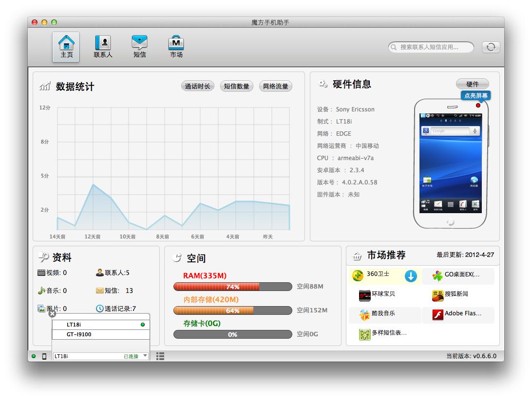Click the list view icon in status bar

[160, 357]
